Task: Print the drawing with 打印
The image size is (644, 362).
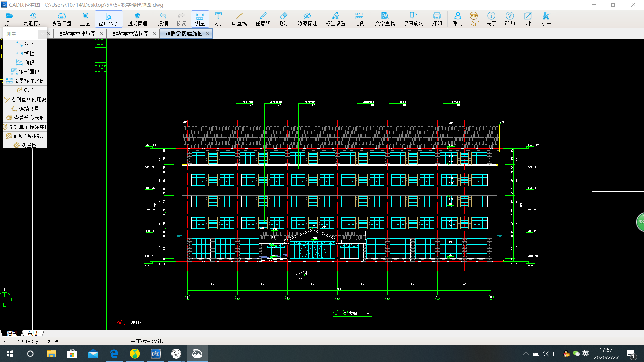Action: pos(437,19)
